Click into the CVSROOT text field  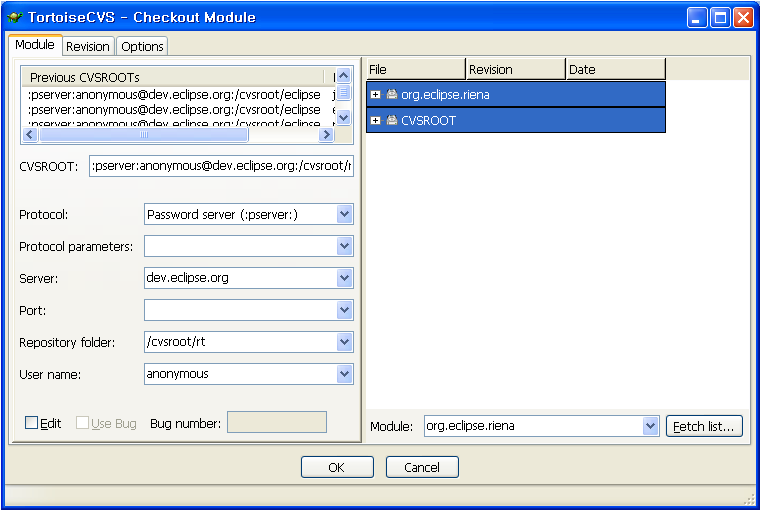221,166
